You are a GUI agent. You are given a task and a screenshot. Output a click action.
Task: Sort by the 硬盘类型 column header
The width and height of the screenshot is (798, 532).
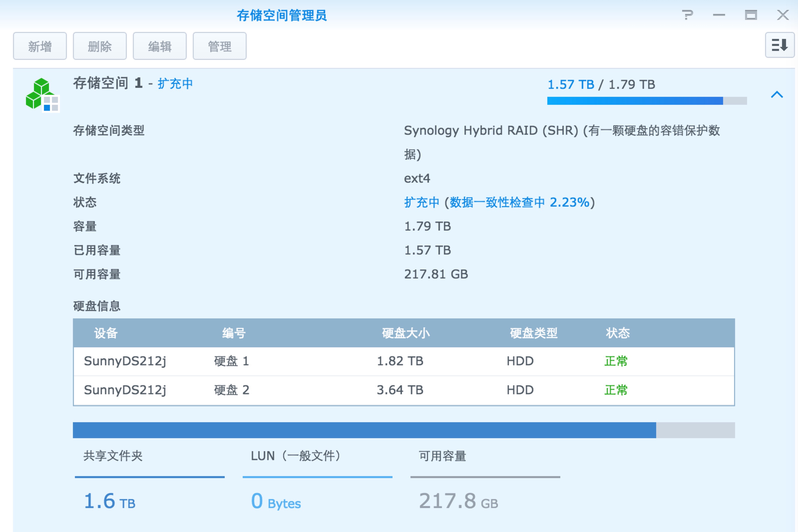point(534,333)
